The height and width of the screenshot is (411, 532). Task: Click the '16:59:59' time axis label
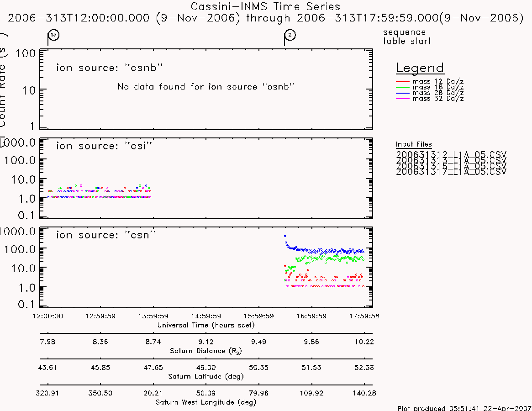click(x=311, y=316)
